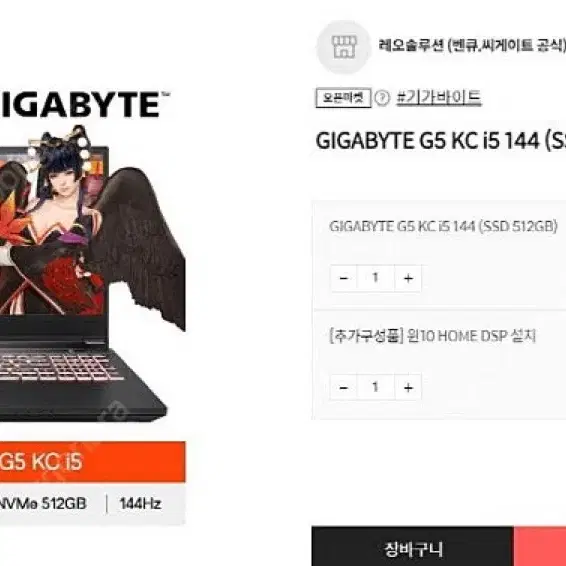Increase quantity of GIGABYTE G5 KC i5 144
The height and width of the screenshot is (566, 566).
click(408, 278)
